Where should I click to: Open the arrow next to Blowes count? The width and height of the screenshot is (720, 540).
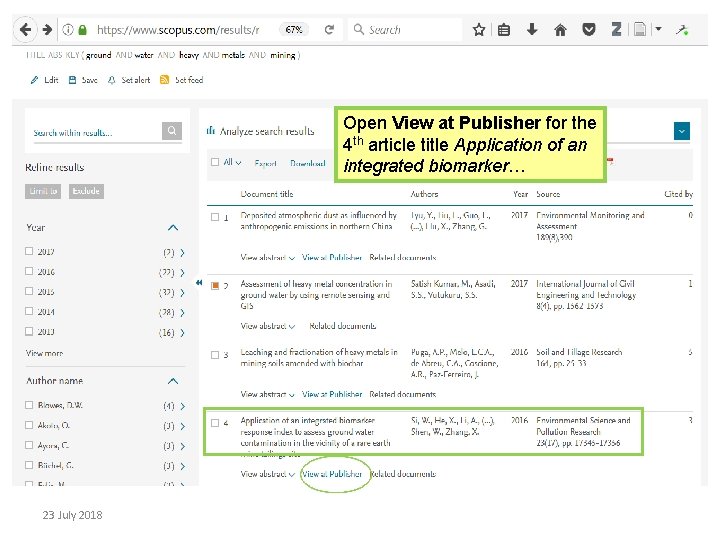tap(183, 406)
